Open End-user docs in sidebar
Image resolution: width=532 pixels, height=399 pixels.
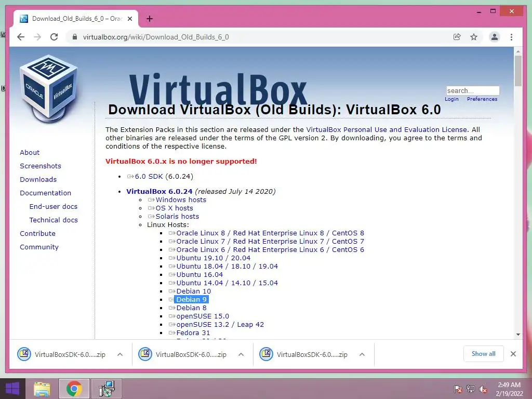(x=54, y=207)
